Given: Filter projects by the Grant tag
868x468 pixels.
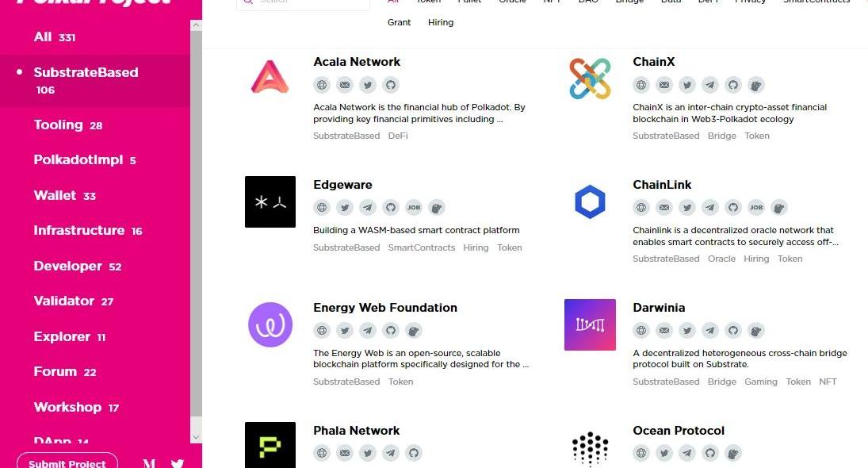Looking at the screenshot, I should [x=400, y=22].
